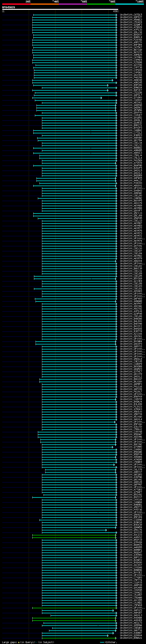Select label UniRef100_B6KI39
The height and width of the screenshot is (644, 146).
pyautogui.click(x=131, y=268)
